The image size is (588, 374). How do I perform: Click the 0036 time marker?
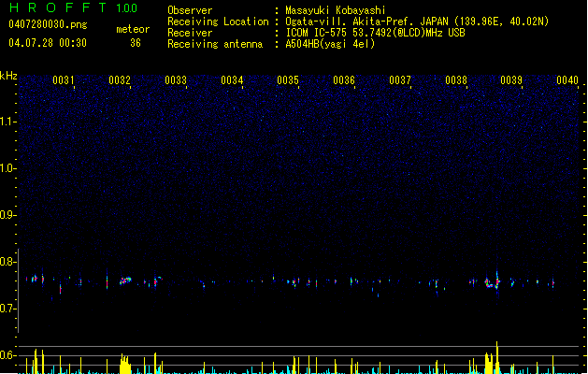click(344, 79)
